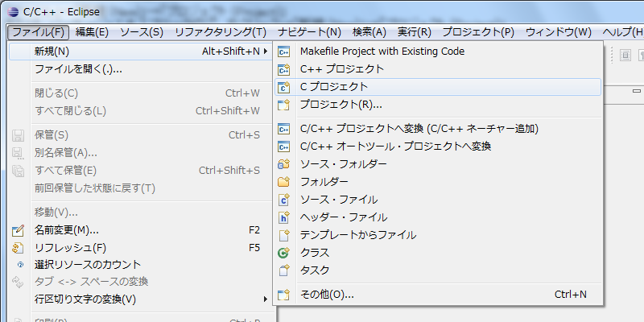Open その他(O)... wizard list
This screenshot has width=644, height=322.
pos(438,295)
